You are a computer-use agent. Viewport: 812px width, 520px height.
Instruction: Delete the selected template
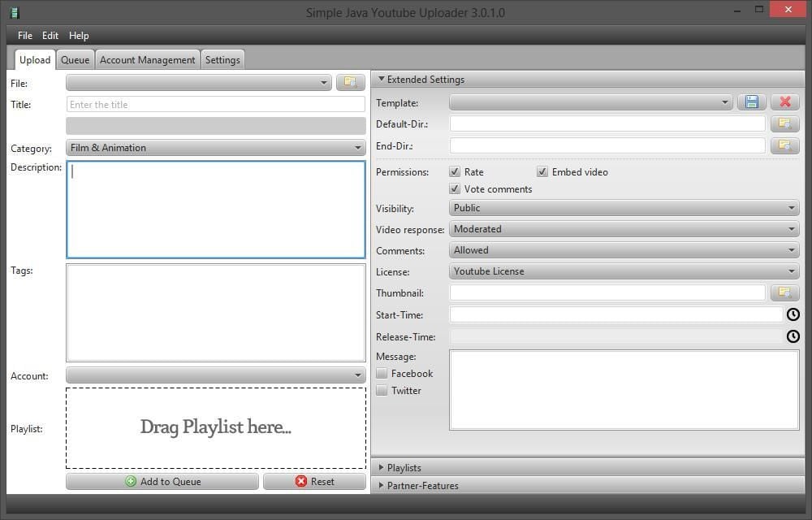(784, 101)
